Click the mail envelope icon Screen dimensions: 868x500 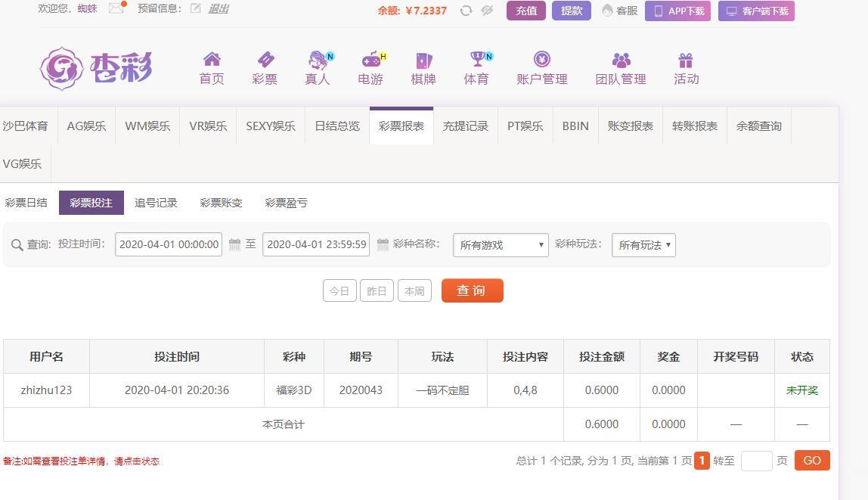click(116, 8)
